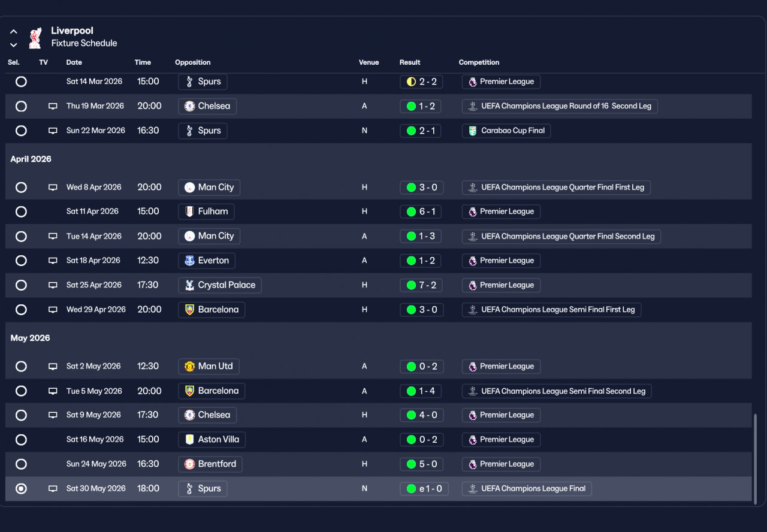Sort by the Opposition column header
767x532 pixels.
point(193,62)
